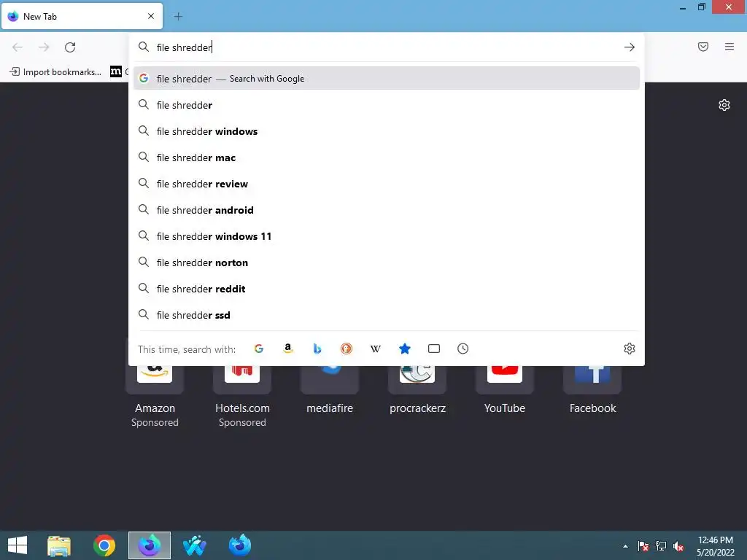
Task: Search with DuckDuckGo one-off icon
Action: coord(347,349)
